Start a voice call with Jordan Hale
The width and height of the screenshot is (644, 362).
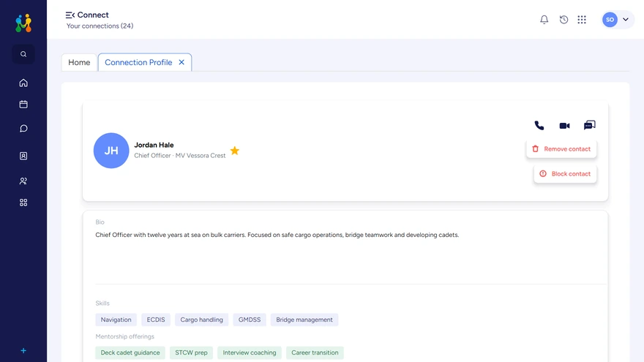tap(539, 125)
